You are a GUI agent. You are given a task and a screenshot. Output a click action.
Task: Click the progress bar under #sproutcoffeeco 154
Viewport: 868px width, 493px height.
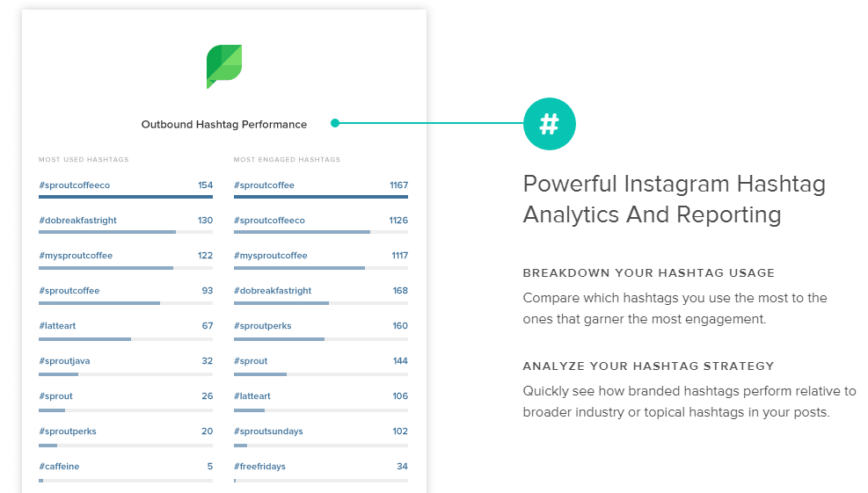(126, 197)
